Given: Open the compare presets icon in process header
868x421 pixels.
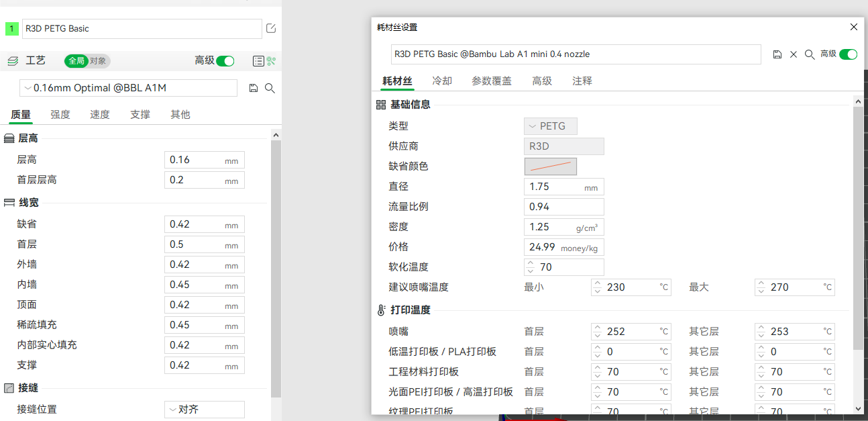Looking at the screenshot, I should pos(272,61).
